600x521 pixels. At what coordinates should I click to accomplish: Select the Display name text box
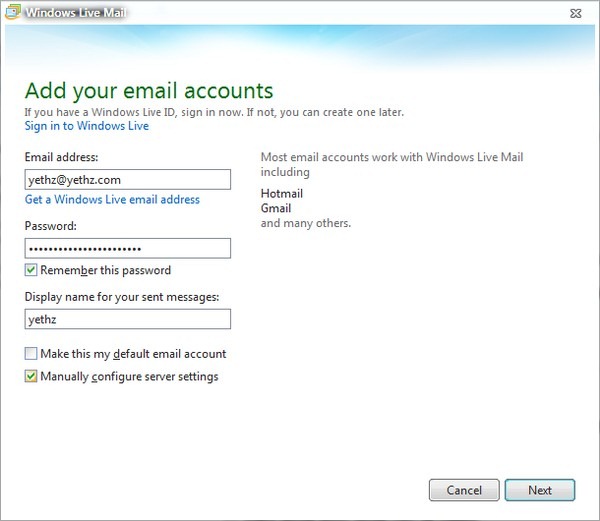(128, 319)
